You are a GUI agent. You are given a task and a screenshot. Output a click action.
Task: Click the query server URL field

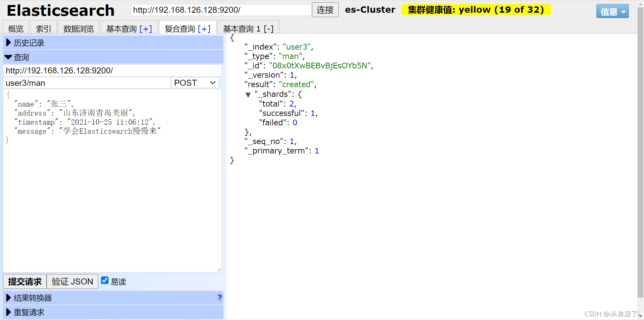pyautogui.click(x=113, y=70)
